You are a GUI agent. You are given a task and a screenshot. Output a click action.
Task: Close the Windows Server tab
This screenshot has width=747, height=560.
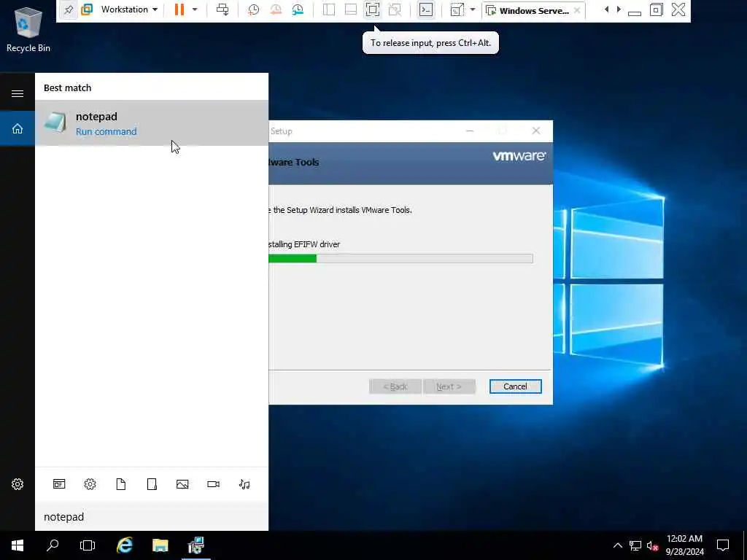pos(577,10)
